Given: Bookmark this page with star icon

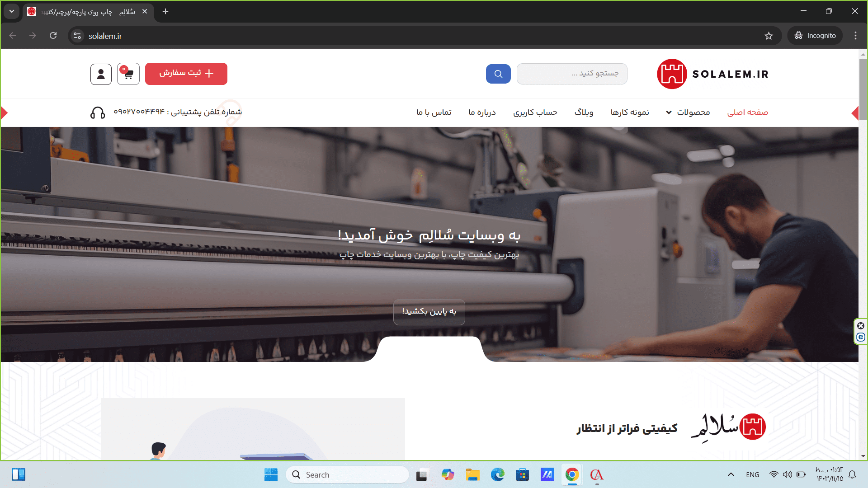Looking at the screenshot, I should point(769,36).
